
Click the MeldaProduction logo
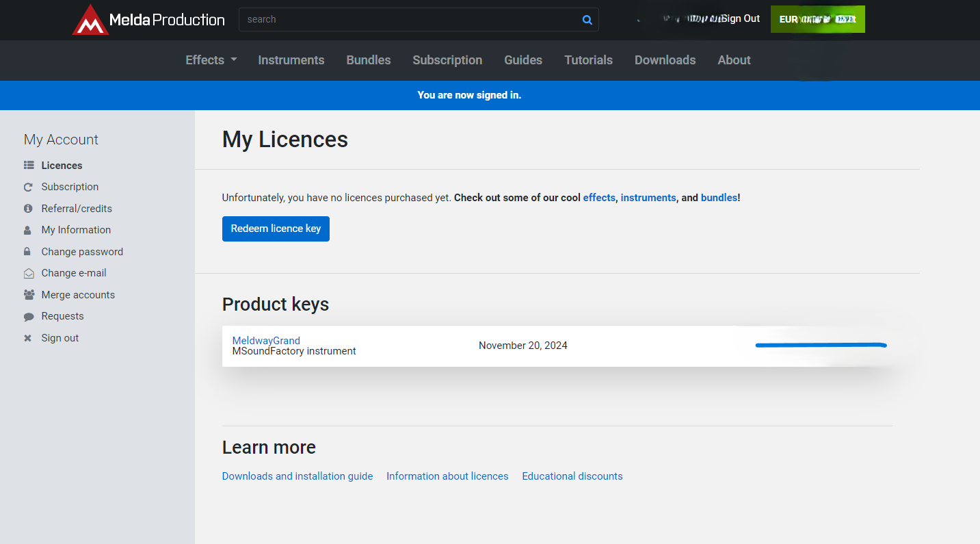[x=148, y=20]
